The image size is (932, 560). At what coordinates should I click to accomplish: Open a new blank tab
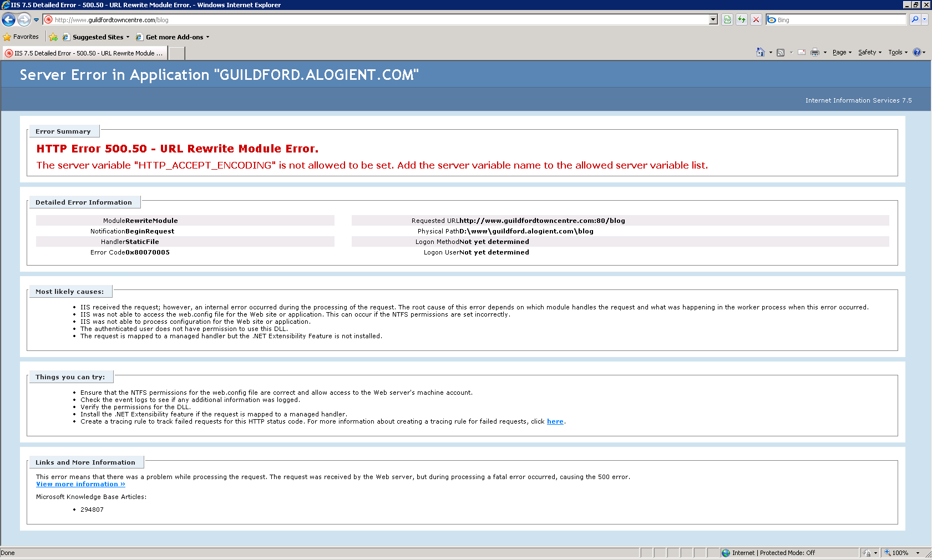click(x=176, y=53)
